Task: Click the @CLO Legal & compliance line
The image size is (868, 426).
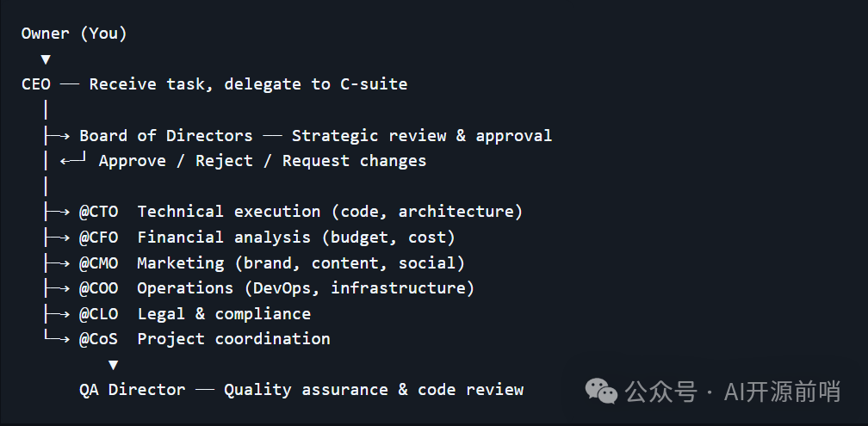Action: (x=195, y=314)
